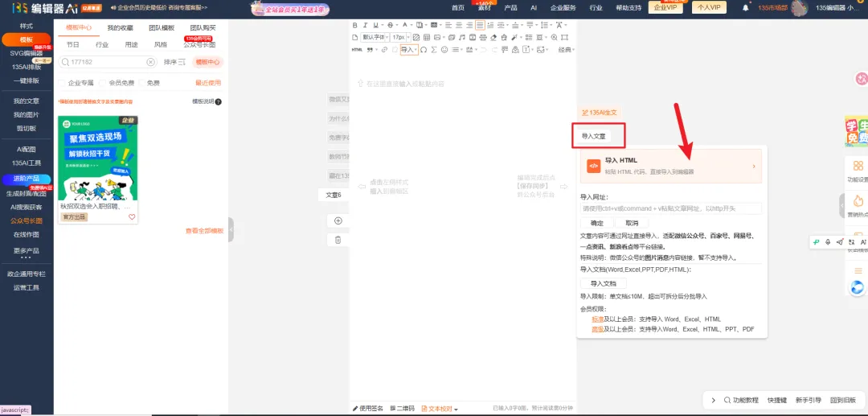This screenshot has height=416, width=868.
Task: Open fullscreen mode icon in toolbar
Action: (x=565, y=37)
